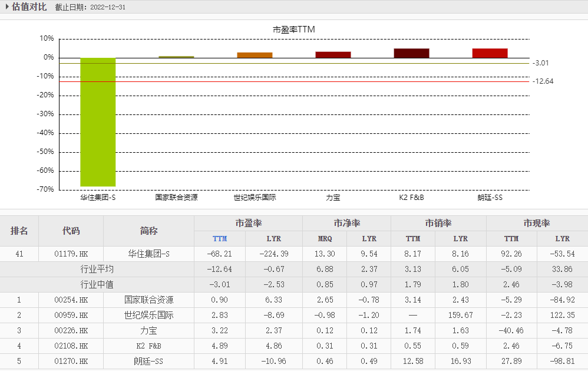
Task: Open 世纪娱乐国际 in the table
Action: click(x=148, y=315)
